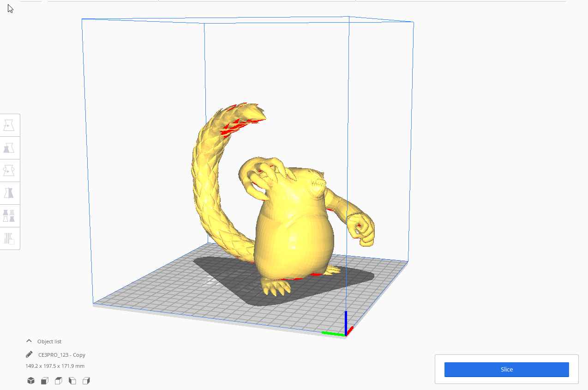Viewport: 588px width, 390px height.
Task: Open the Per Model Settings tool
Action: 10,215
